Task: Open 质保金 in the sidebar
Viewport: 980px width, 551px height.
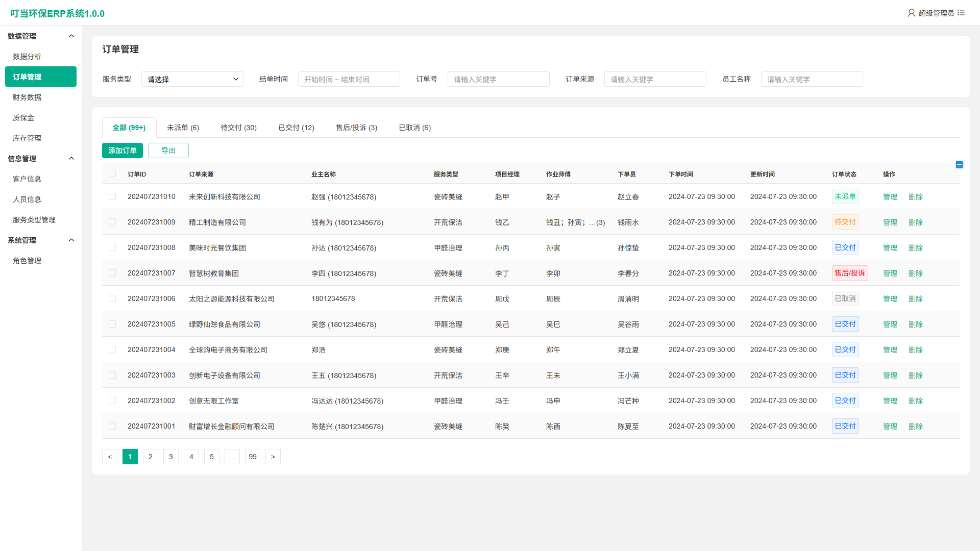Action: pos(41,117)
